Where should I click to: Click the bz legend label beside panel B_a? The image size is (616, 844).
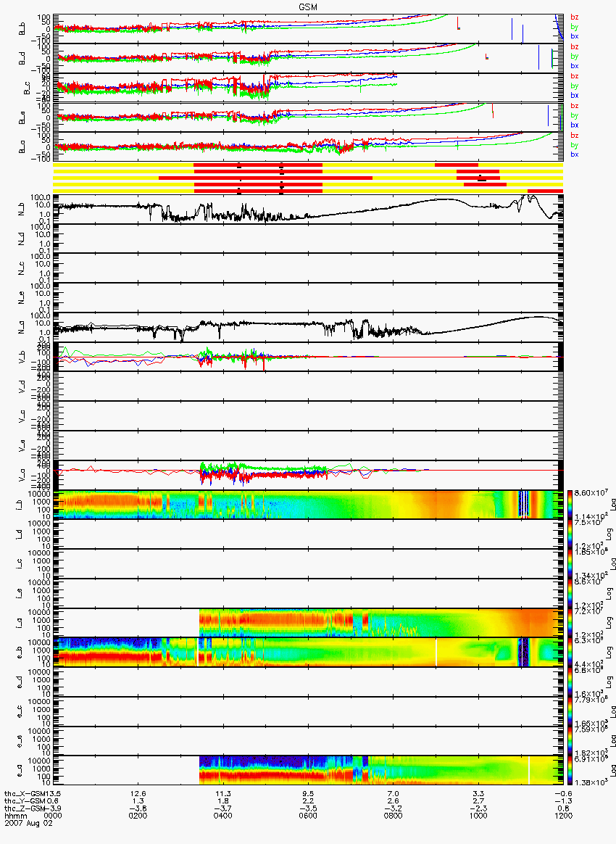[x=574, y=135]
